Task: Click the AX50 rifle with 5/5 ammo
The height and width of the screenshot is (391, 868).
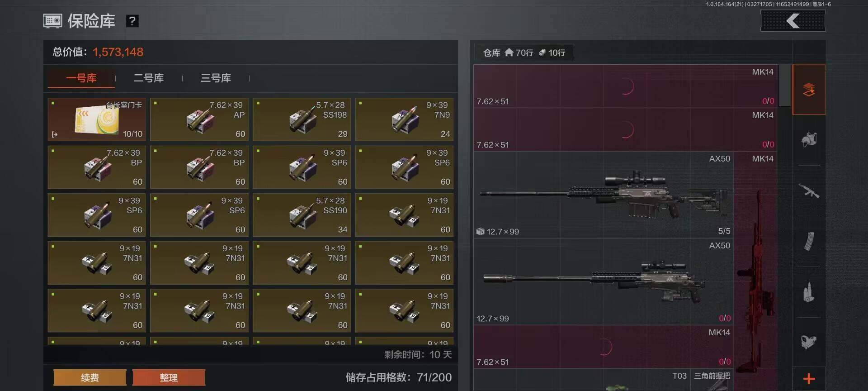Action: pos(604,195)
